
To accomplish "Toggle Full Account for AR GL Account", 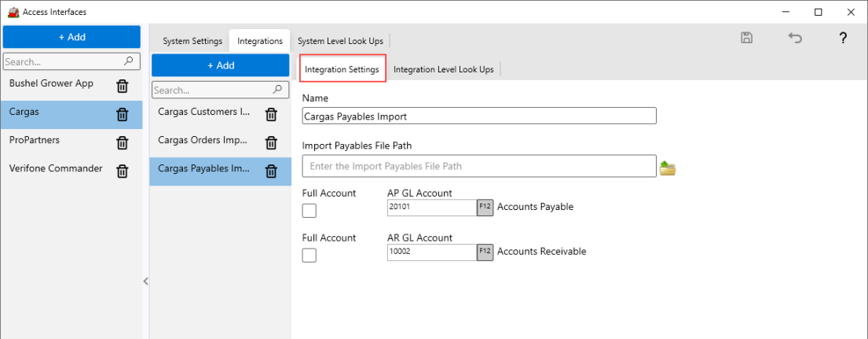I will (x=309, y=255).
